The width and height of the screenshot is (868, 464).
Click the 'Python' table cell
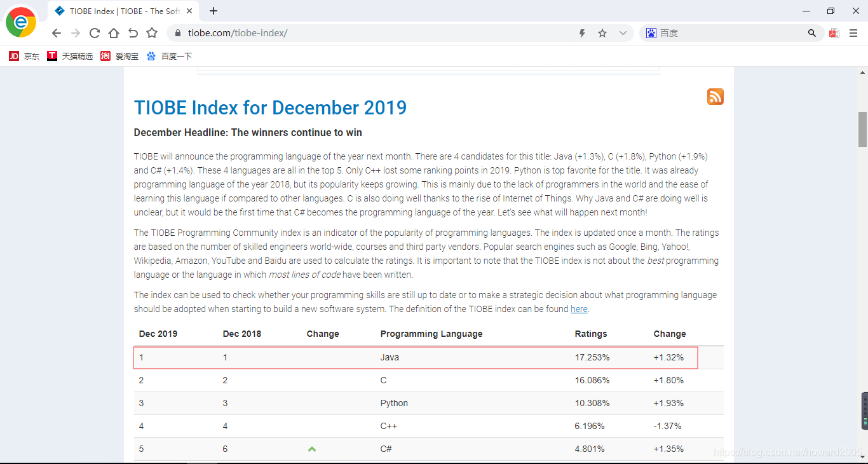tap(394, 403)
